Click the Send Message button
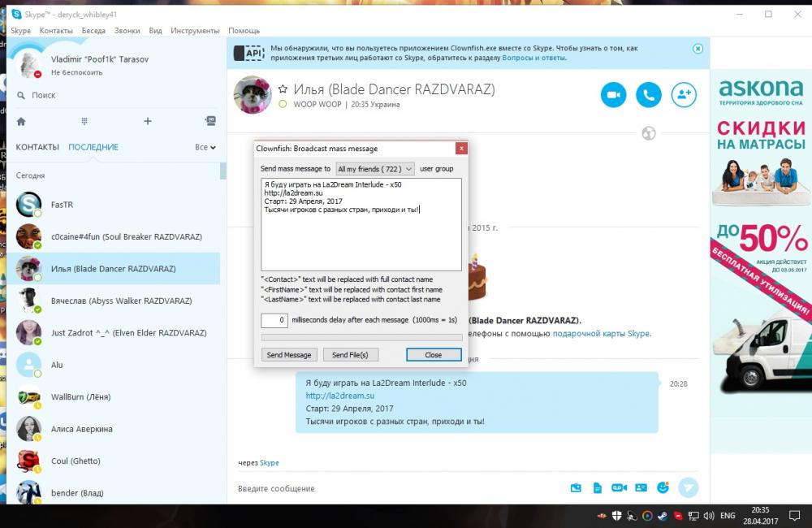The width and height of the screenshot is (812, 528). coord(289,355)
